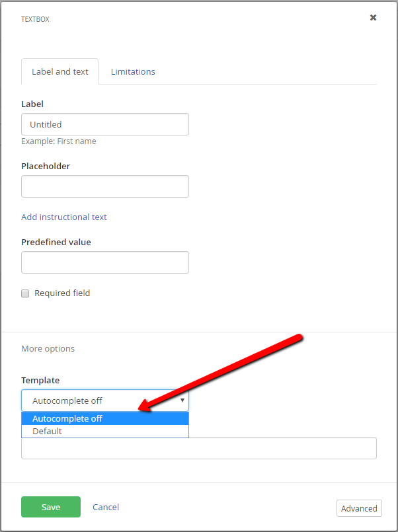Collapse the More options section header
Screen dimensions: 398x532
[48, 348]
